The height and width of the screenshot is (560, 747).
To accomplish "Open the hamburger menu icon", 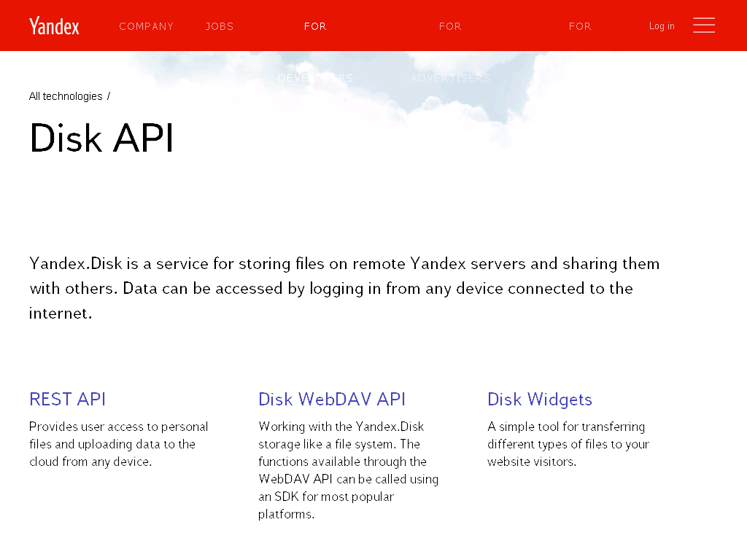I will click(703, 26).
